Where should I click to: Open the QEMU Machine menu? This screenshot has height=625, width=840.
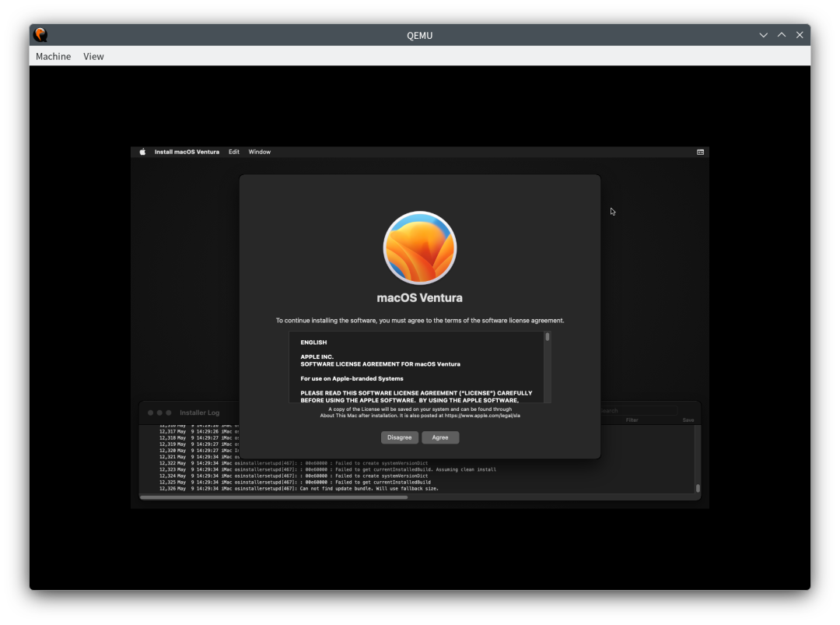tap(53, 56)
